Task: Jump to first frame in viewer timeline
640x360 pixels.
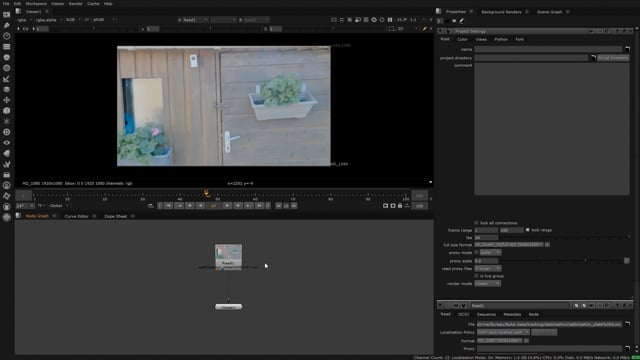Action: point(168,206)
